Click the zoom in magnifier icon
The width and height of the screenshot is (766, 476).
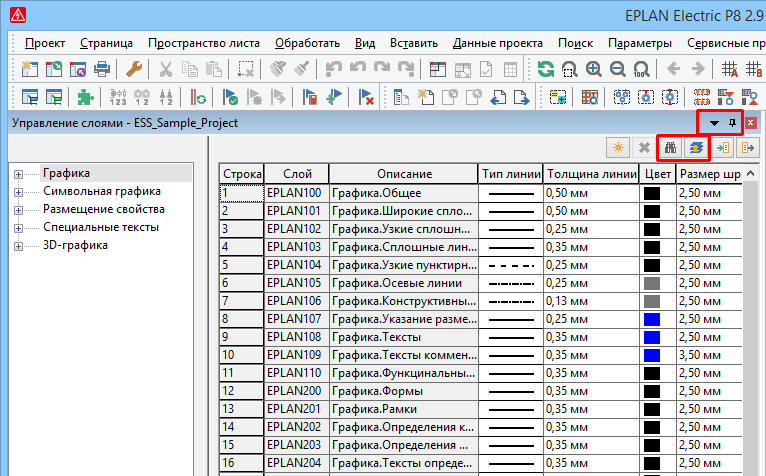click(594, 69)
